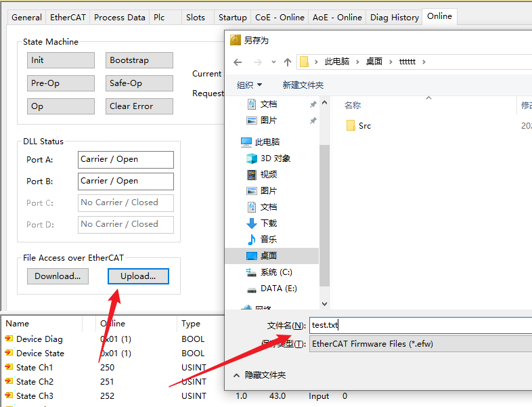This screenshot has height=407, width=532.
Task: Open the Process Data tab
Action: click(x=119, y=18)
